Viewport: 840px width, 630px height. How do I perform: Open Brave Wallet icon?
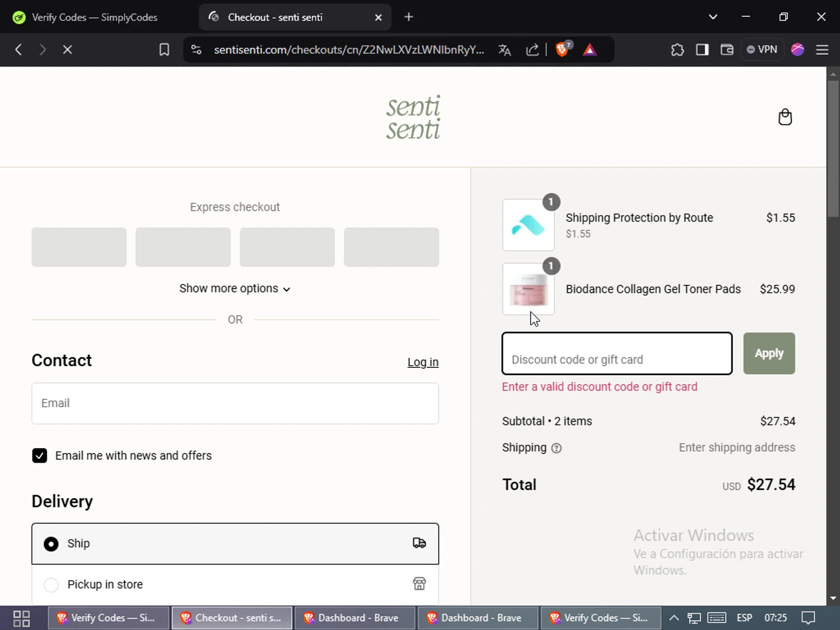coord(727,50)
